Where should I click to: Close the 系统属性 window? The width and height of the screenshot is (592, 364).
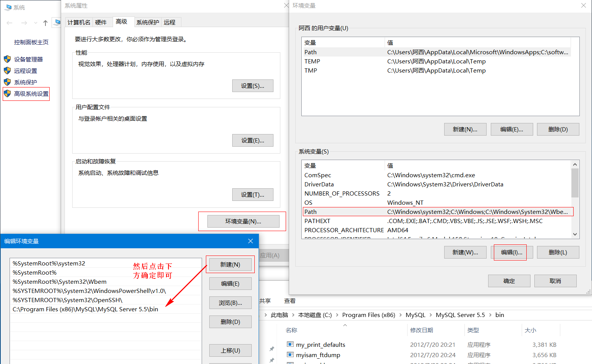point(286,5)
